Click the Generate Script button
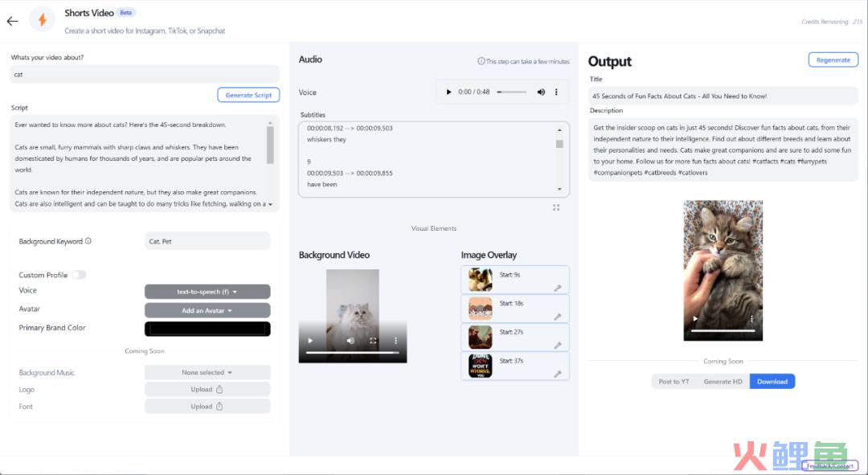Viewport: 868px width, 475px height. click(248, 95)
